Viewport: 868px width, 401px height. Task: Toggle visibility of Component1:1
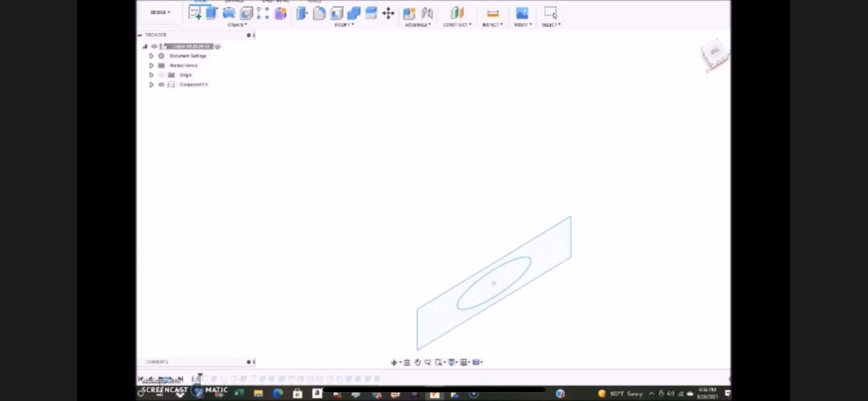tap(161, 84)
